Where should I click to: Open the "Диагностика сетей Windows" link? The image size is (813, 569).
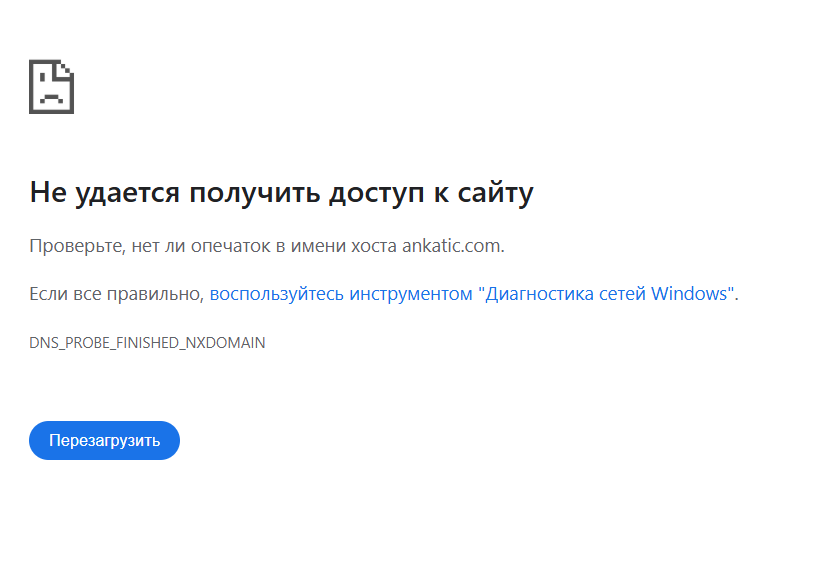472,294
